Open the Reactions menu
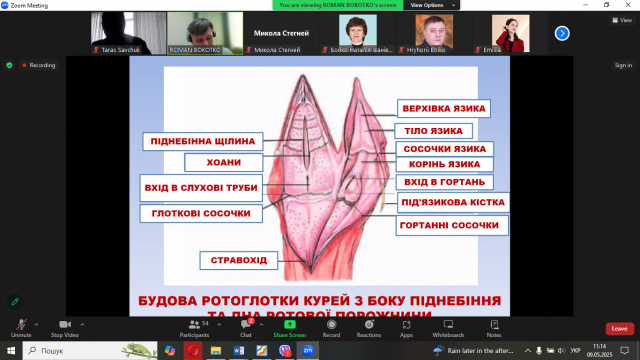Image resolution: width=640 pixels, height=360 pixels. (369, 328)
